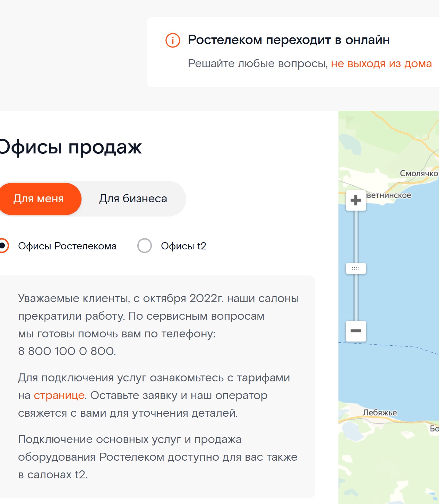Zoom in the map with plus button
This screenshot has width=439, height=504.
[x=356, y=200]
